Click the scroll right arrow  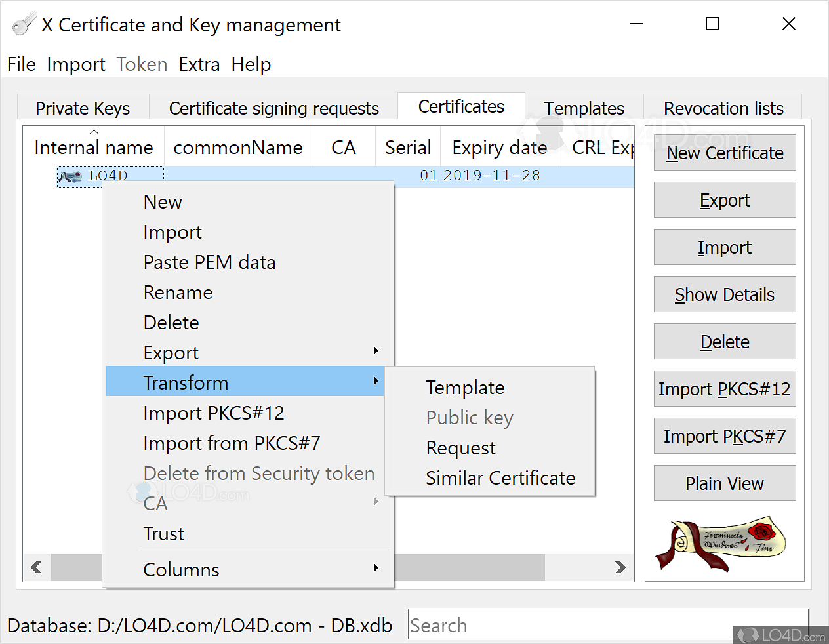coord(620,567)
